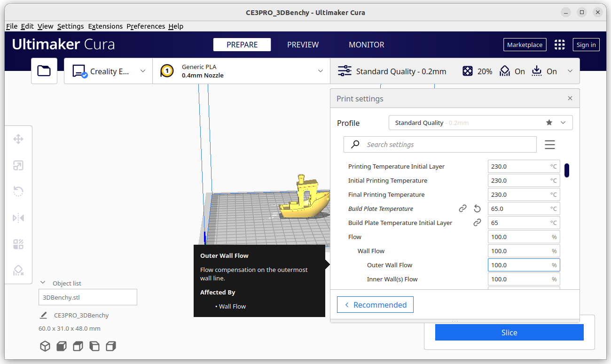Edit the Wall Flow percentage field
Screen dimensions: 611x364
pos(524,251)
